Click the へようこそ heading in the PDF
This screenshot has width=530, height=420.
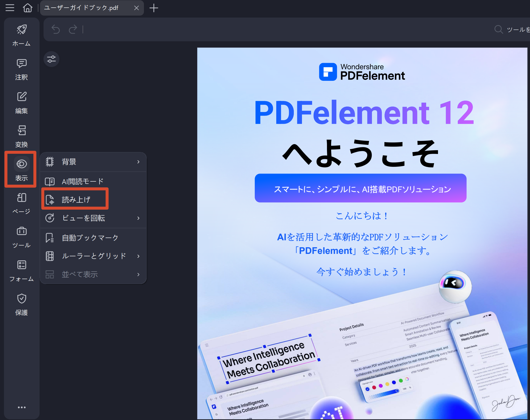(361, 153)
